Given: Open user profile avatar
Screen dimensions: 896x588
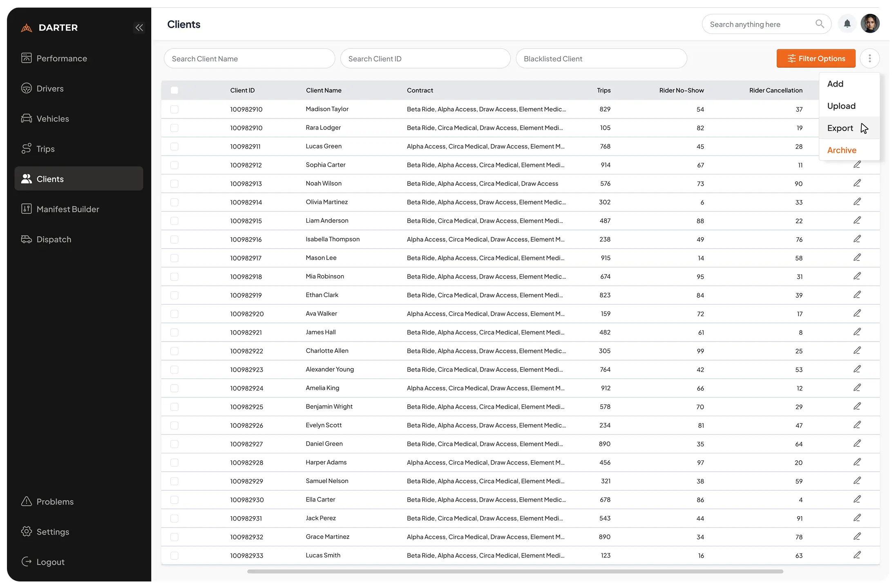Looking at the screenshot, I should coord(870,24).
